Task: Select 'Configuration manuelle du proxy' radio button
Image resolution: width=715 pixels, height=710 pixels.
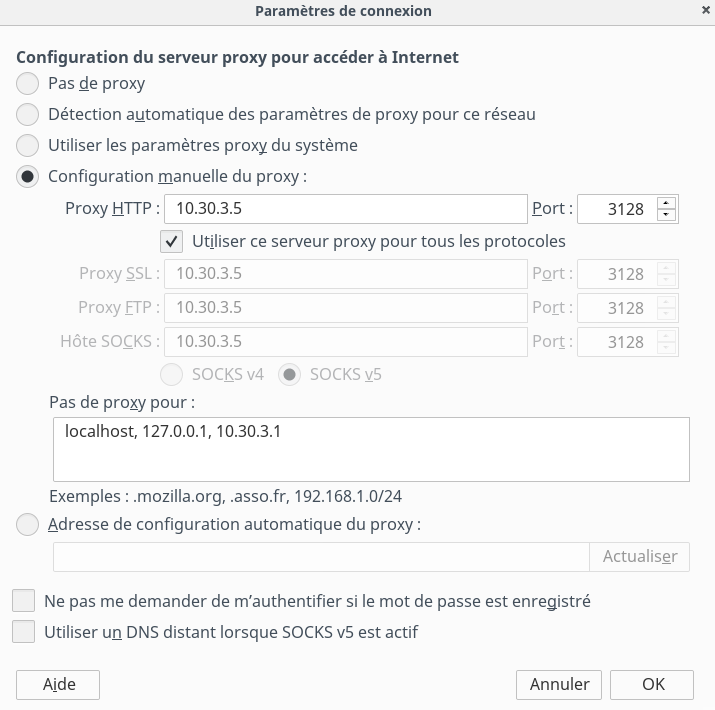Action: click(x=28, y=176)
